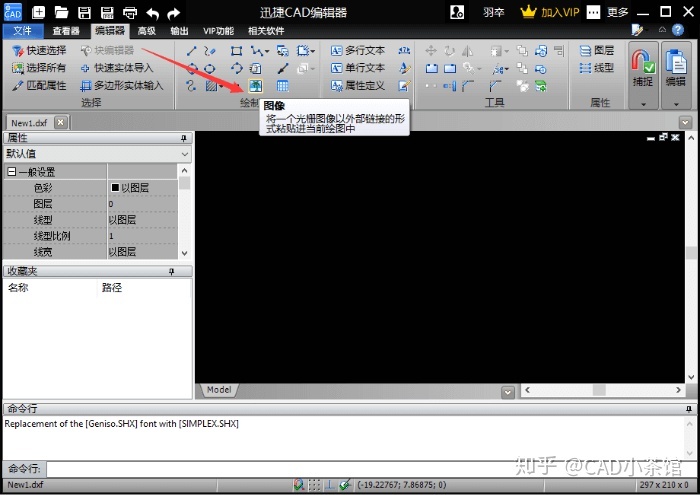The height and width of the screenshot is (495, 700).
Task: Close the New1.dxf document tab
Action: pyautogui.click(x=61, y=122)
